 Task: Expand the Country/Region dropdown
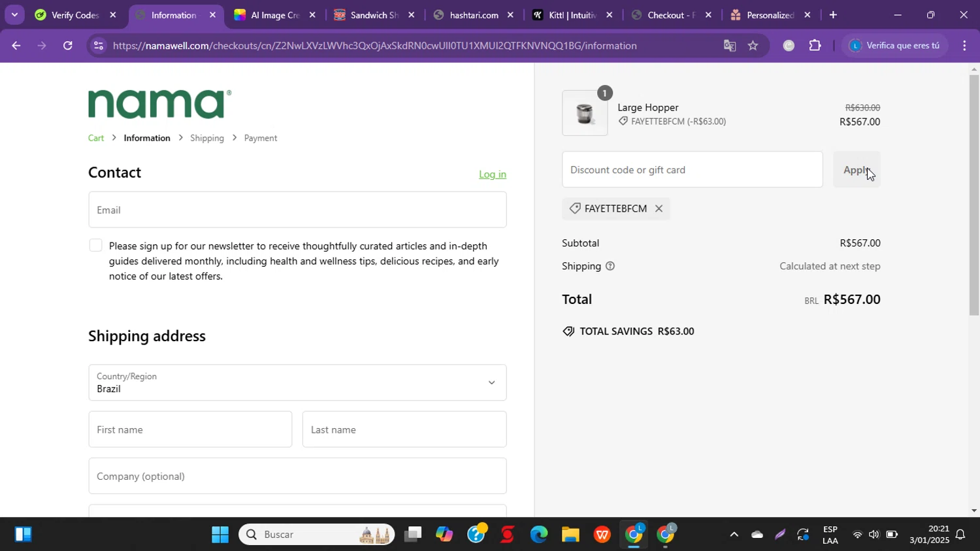coord(297,382)
